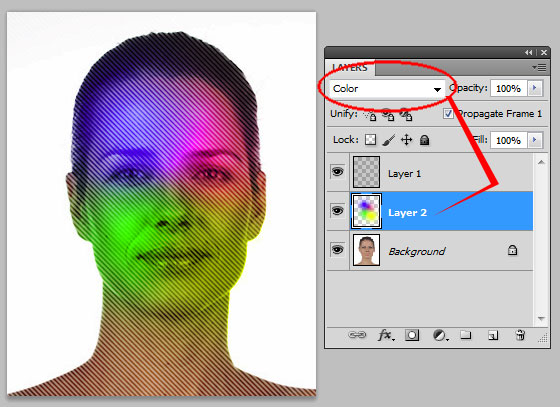Open the Layers panel options menu
Image resolution: width=560 pixels, height=407 pixels.
coord(539,67)
